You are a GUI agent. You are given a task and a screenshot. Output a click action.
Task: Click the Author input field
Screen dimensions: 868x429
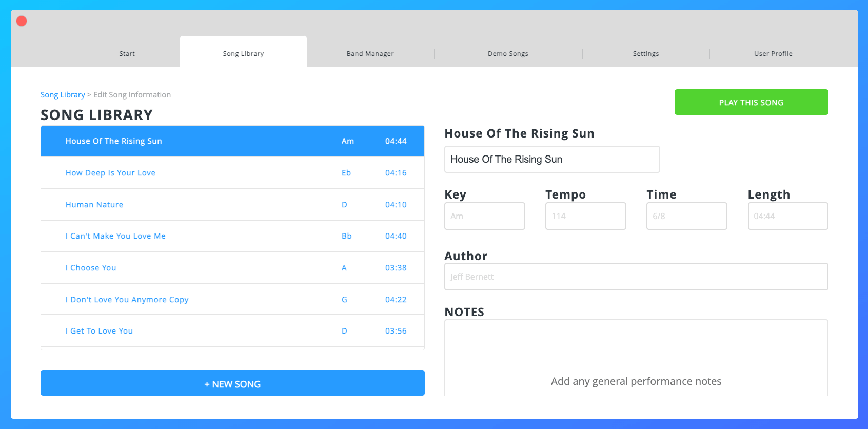point(636,277)
